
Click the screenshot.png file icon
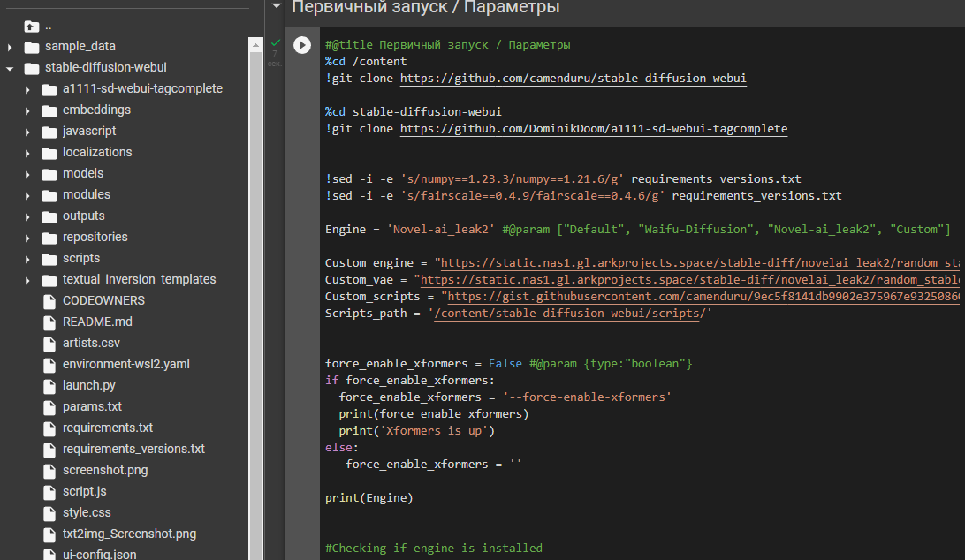tap(49, 470)
